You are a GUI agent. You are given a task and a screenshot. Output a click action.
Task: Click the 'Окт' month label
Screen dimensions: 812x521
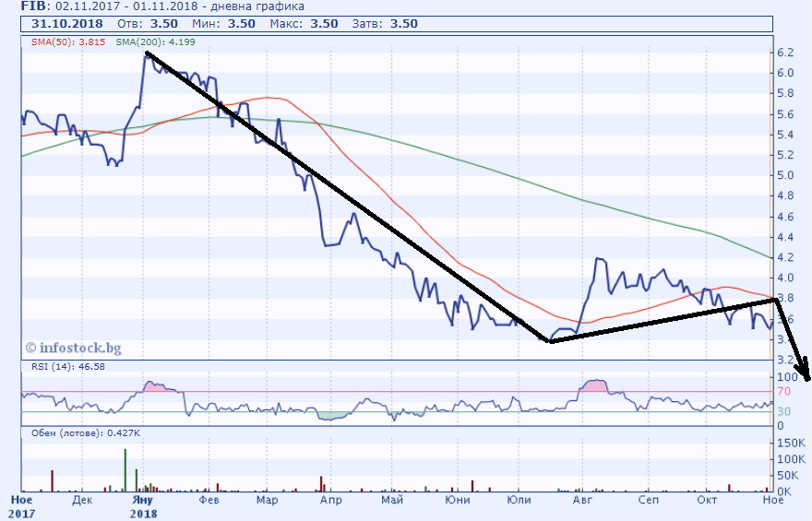707,501
